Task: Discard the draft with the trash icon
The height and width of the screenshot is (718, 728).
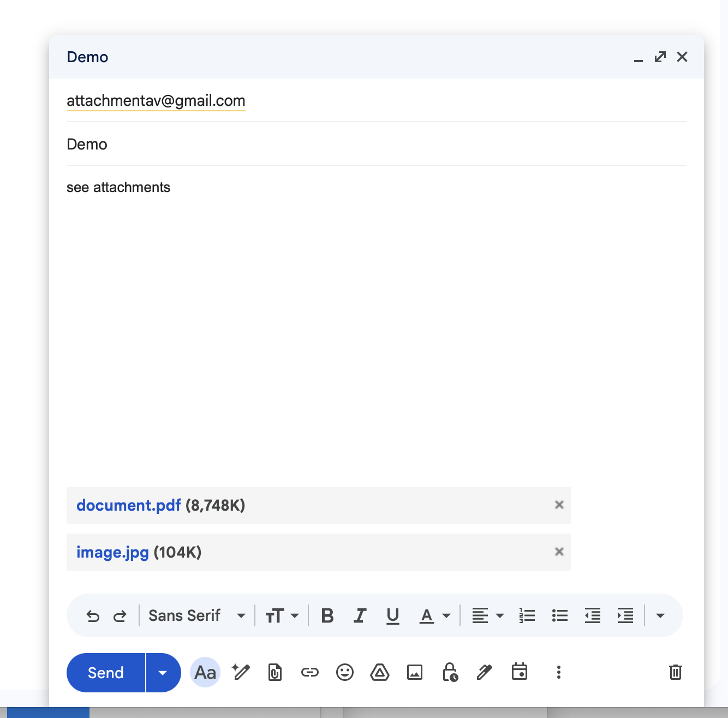Action: point(676,672)
